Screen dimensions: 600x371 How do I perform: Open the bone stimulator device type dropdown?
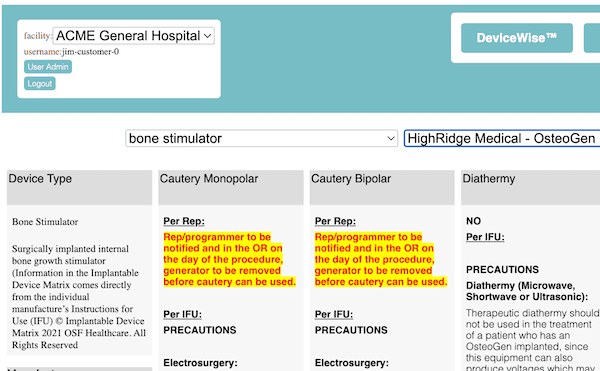coord(261,138)
